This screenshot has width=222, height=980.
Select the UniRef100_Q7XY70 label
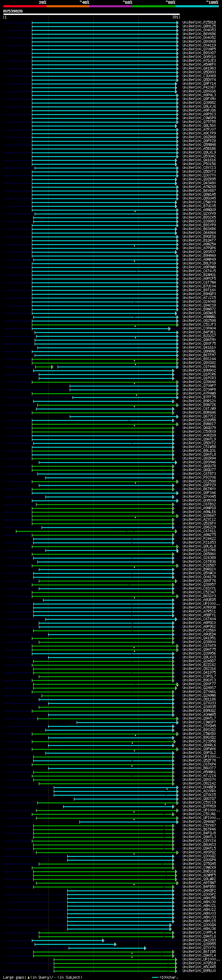pos(199,948)
